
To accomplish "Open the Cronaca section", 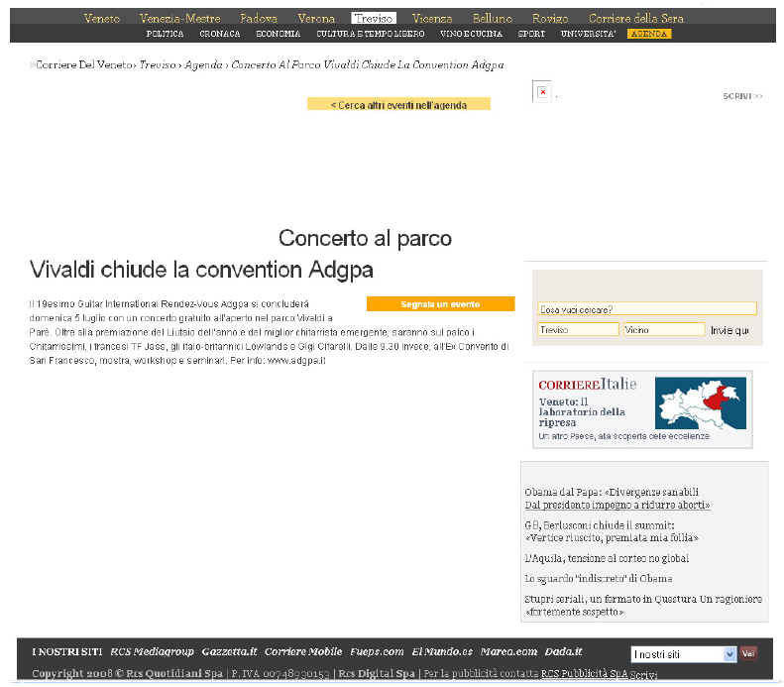I will (220, 34).
